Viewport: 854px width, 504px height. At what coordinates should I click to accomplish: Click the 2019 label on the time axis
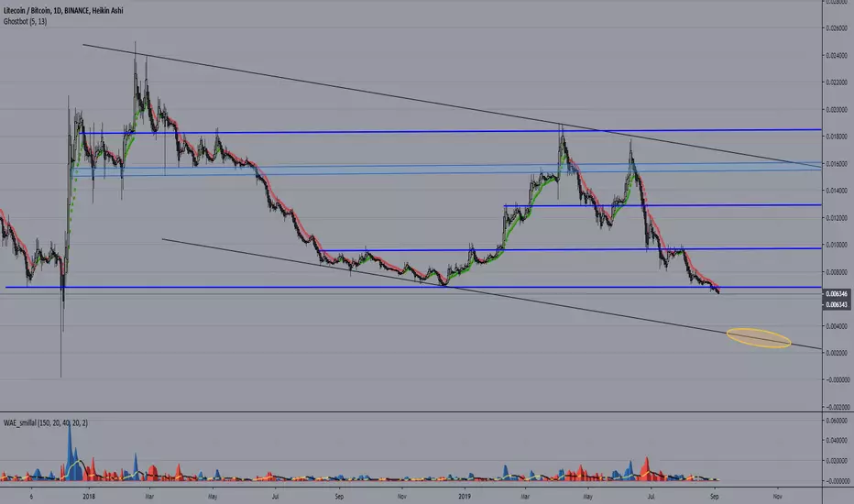click(x=464, y=497)
